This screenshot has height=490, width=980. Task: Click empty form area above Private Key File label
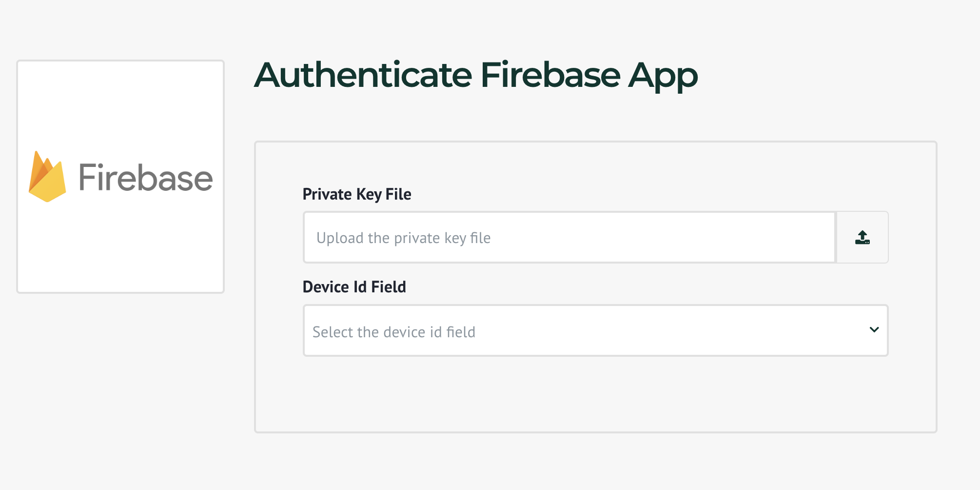pos(595,163)
